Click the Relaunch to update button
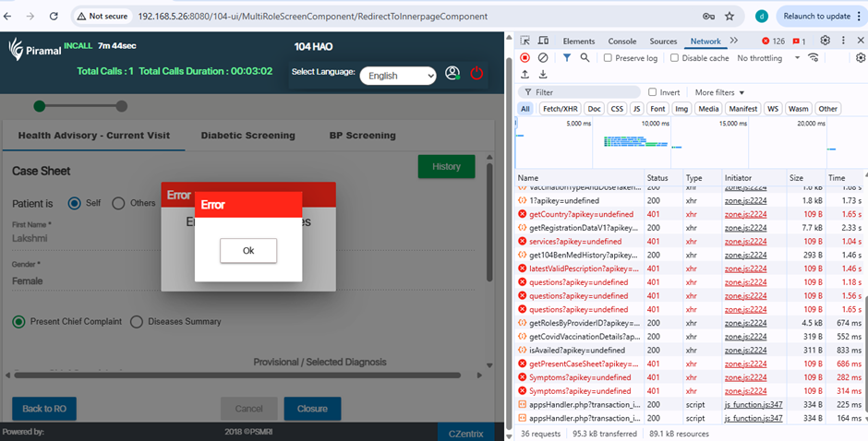 [x=818, y=16]
